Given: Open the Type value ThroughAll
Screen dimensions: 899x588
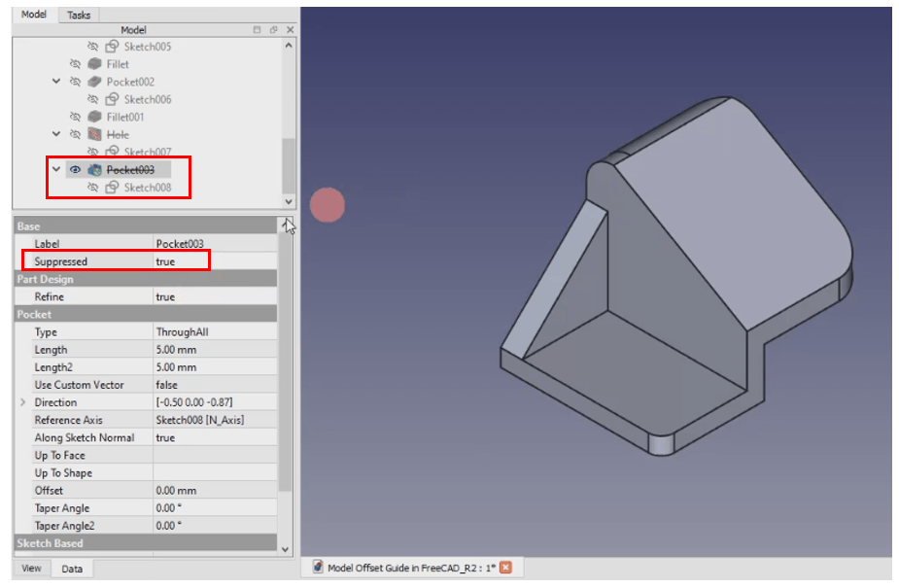Looking at the screenshot, I should (215, 331).
